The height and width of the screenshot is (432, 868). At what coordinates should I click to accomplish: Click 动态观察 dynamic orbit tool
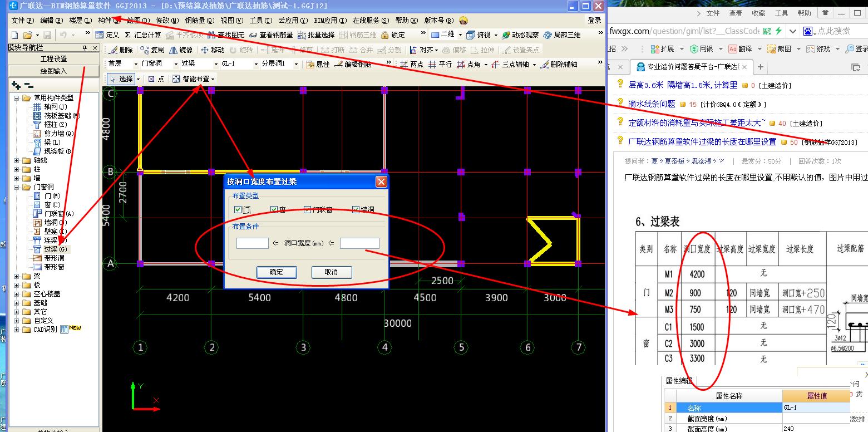point(520,35)
